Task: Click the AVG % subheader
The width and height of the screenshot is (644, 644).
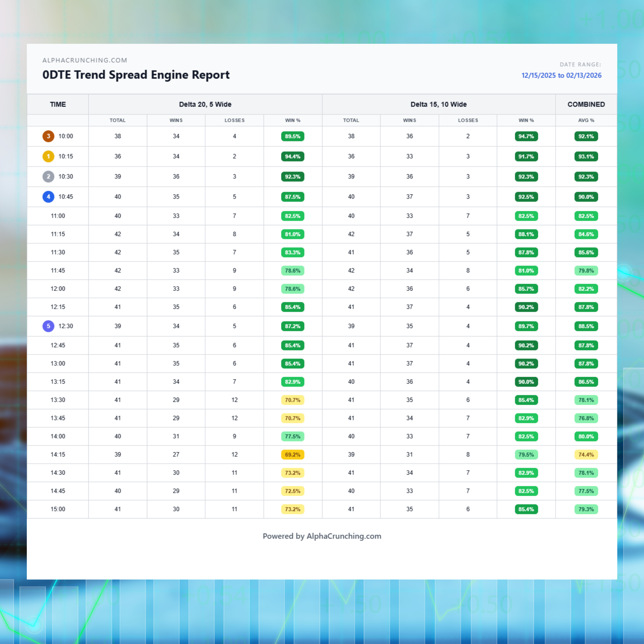Action: (x=586, y=120)
